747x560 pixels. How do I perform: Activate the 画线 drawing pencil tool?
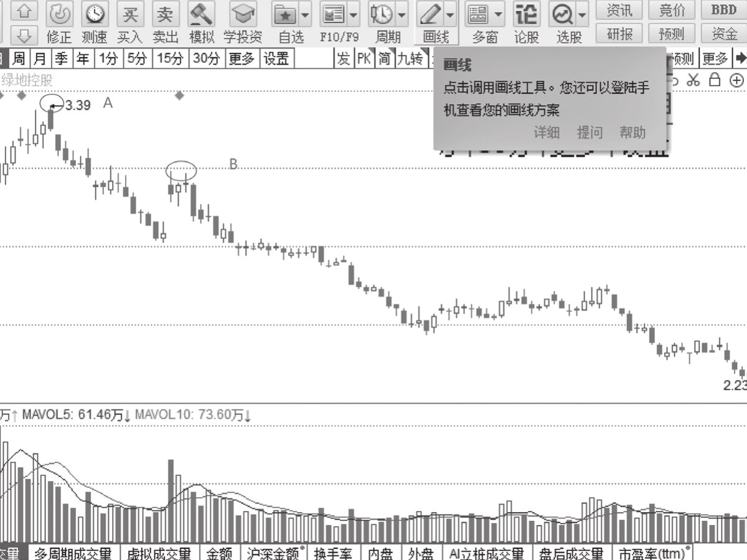click(430, 14)
